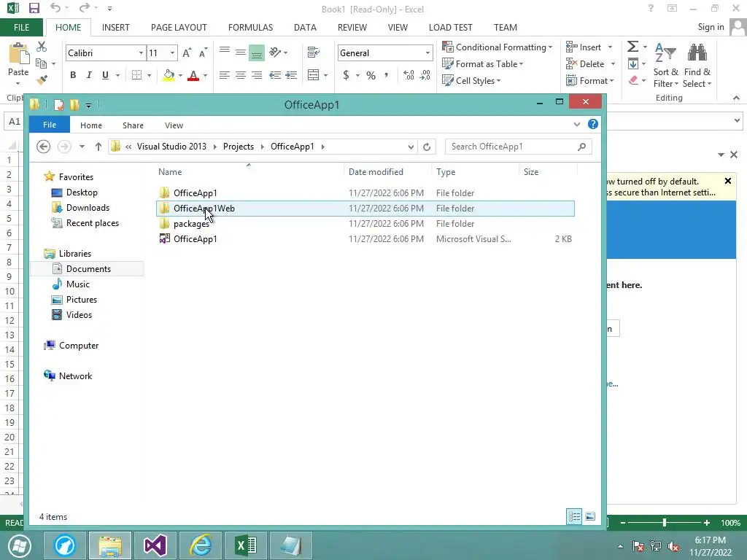This screenshot has width=747, height=560.
Task: Open Documents under Libraries
Action: pyautogui.click(x=88, y=268)
